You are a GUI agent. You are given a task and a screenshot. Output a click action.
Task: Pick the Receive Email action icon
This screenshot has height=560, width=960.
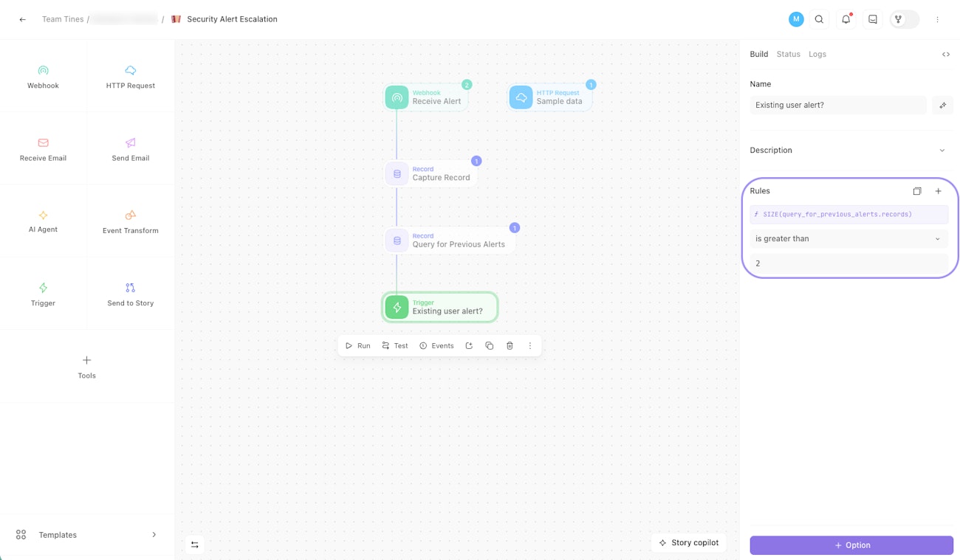tap(43, 143)
